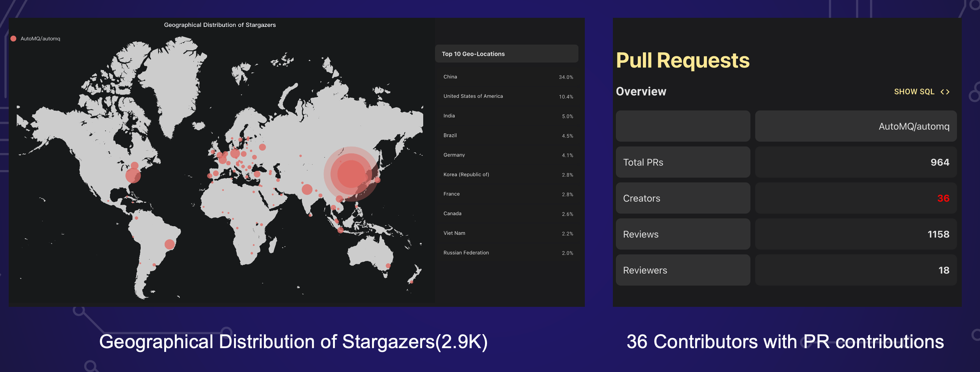The height and width of the screenshot is (372, 980).
Task: Toggle the AutoMQ/automq legend series label
Action: tap(40, 39)
